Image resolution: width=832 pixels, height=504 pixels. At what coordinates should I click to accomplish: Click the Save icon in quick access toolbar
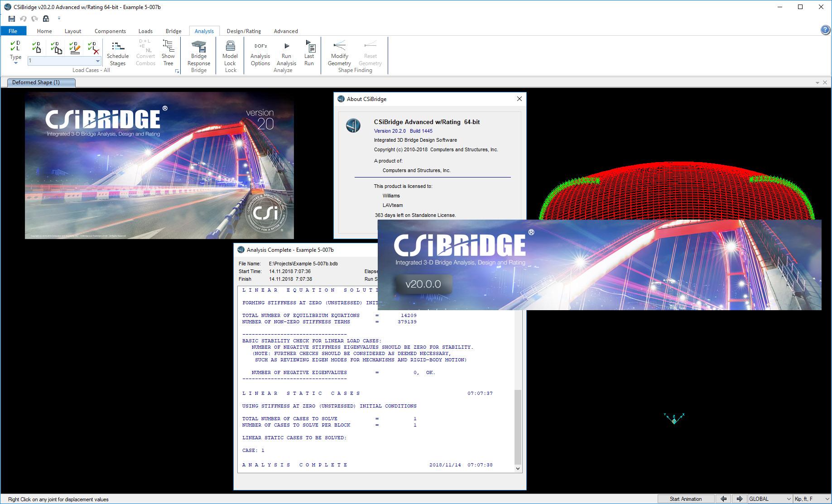coord(12,19)
